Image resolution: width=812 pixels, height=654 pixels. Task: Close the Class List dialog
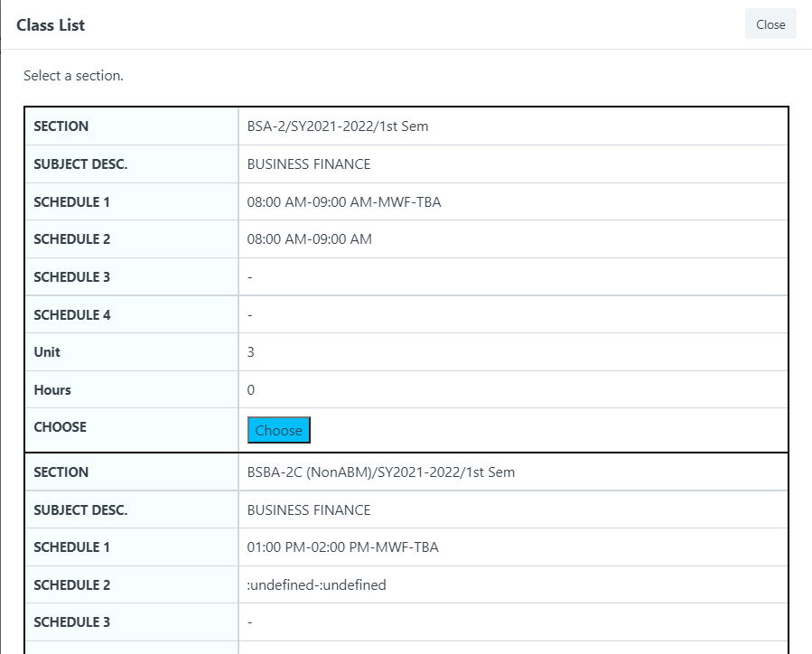click(770, 24)
